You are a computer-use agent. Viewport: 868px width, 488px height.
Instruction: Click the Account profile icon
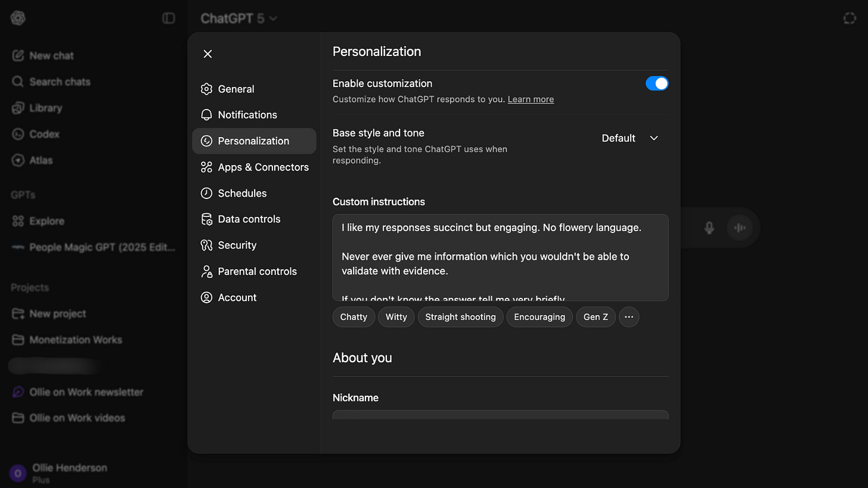click(x=206, y=297)
